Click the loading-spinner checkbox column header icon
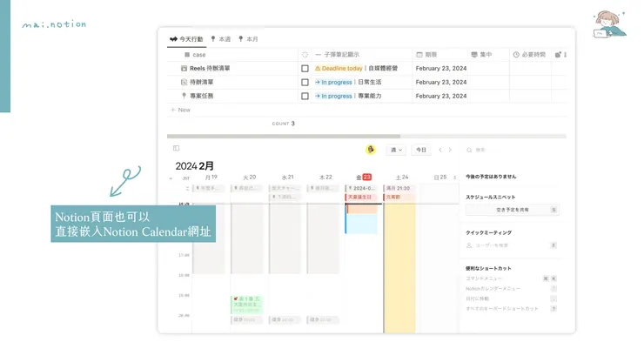 point(305,55)
